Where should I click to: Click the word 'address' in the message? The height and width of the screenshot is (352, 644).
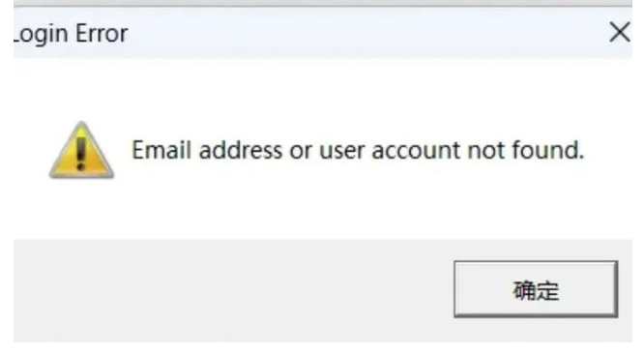click(x=241, y=150)
